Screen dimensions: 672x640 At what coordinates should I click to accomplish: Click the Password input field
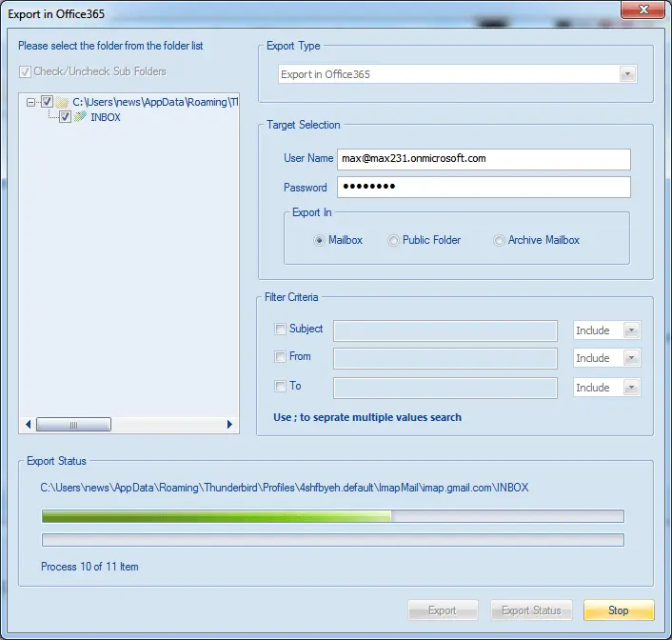tap(484, 187)
